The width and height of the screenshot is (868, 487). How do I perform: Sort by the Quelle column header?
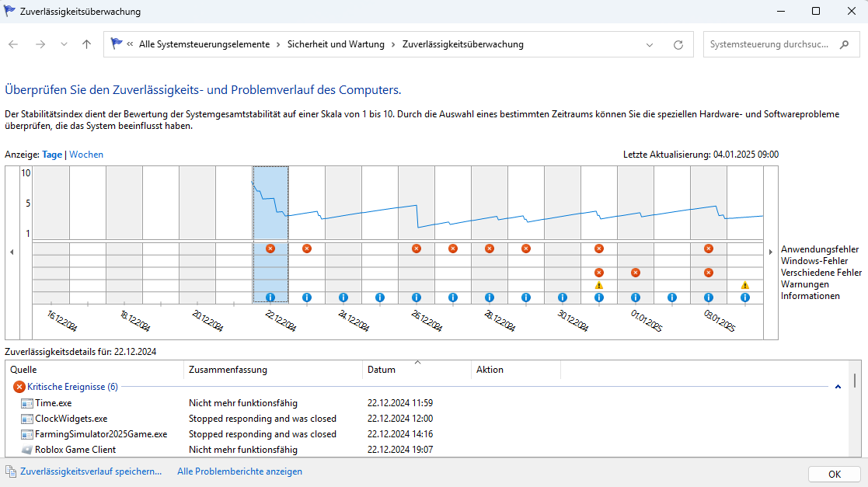point(95,370)
